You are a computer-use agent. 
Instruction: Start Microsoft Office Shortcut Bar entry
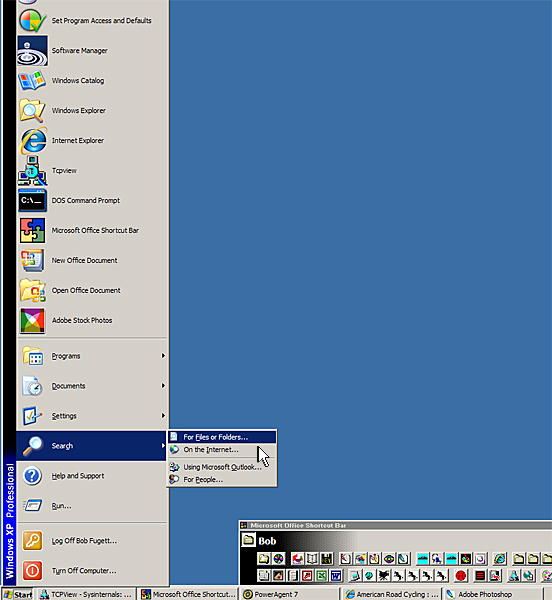click(92, 230)
